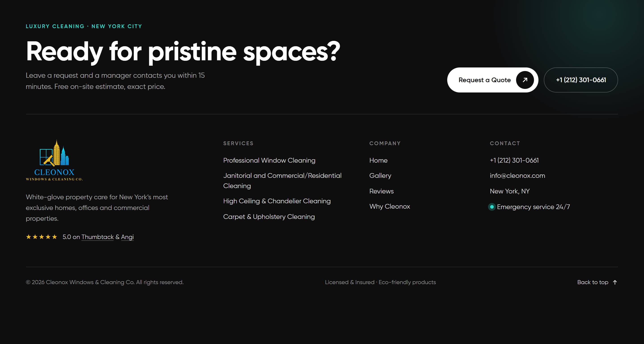Screen dimensions: 644x344
Task: Follow the Angi review link
Action: (x=127, y=237)
